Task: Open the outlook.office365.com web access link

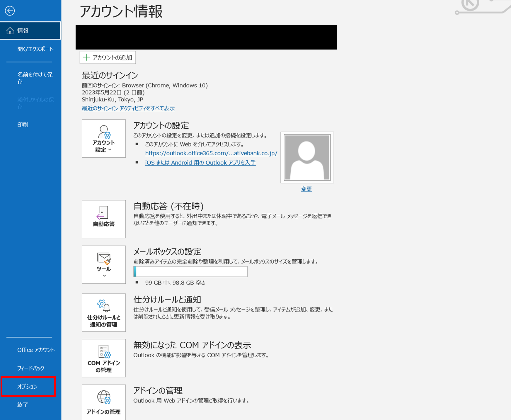Action: 211,153
